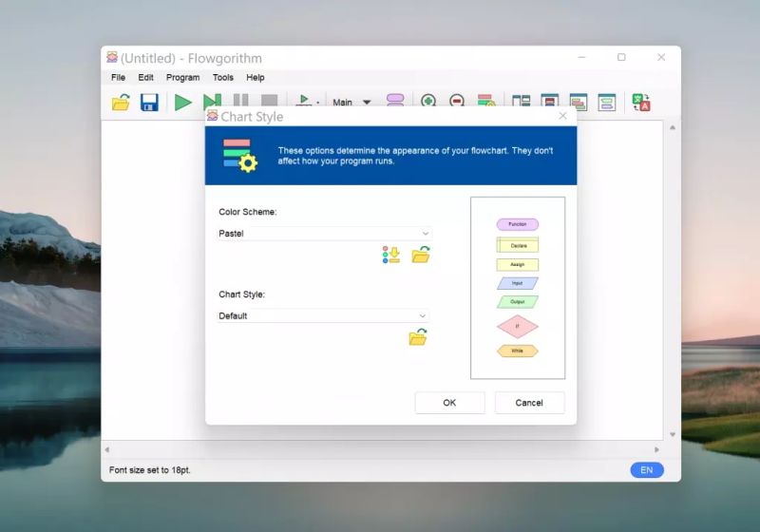This screenshot has width=760, height=532.
Task: Click the If diamond in preview
Action: 517,327
